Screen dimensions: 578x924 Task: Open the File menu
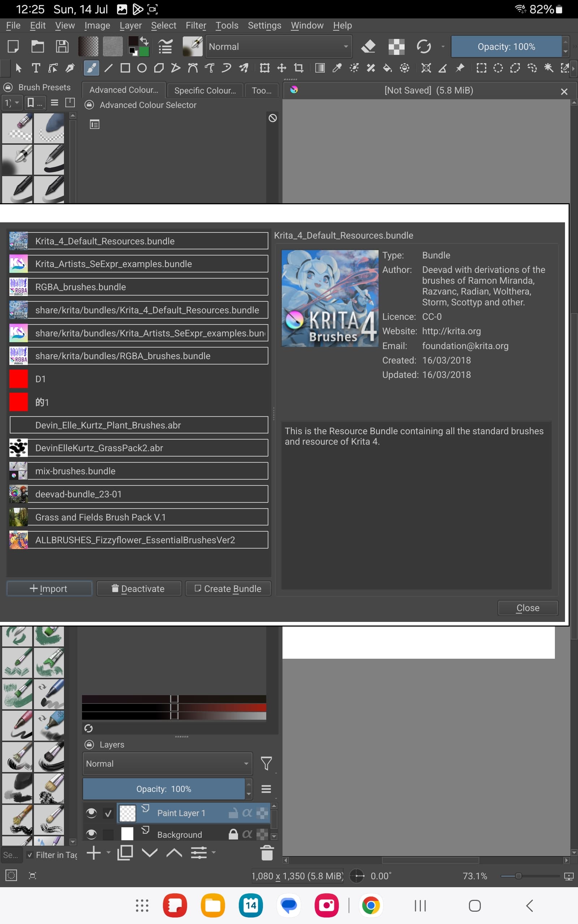click(x=13, y=26)
